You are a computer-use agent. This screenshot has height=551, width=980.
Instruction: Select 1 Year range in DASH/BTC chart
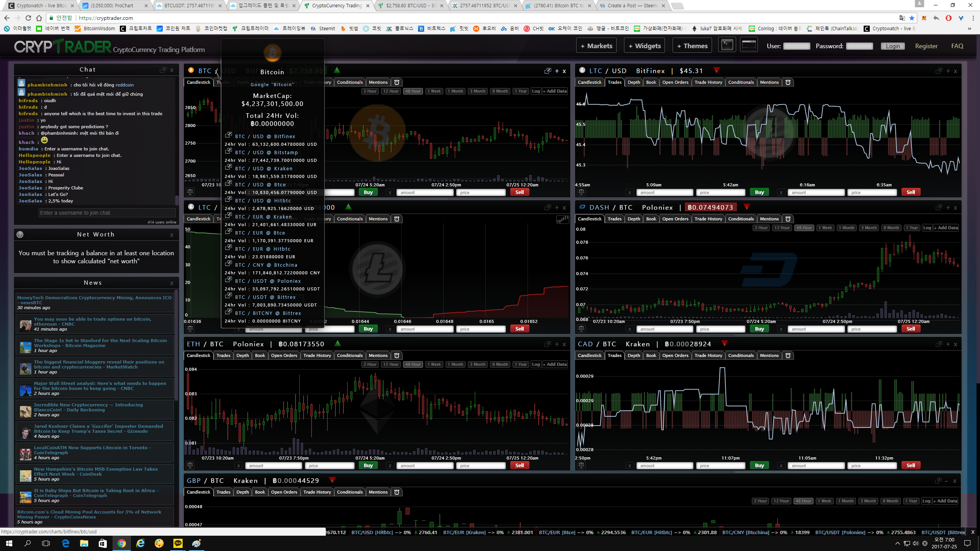(x=912, y=228)
